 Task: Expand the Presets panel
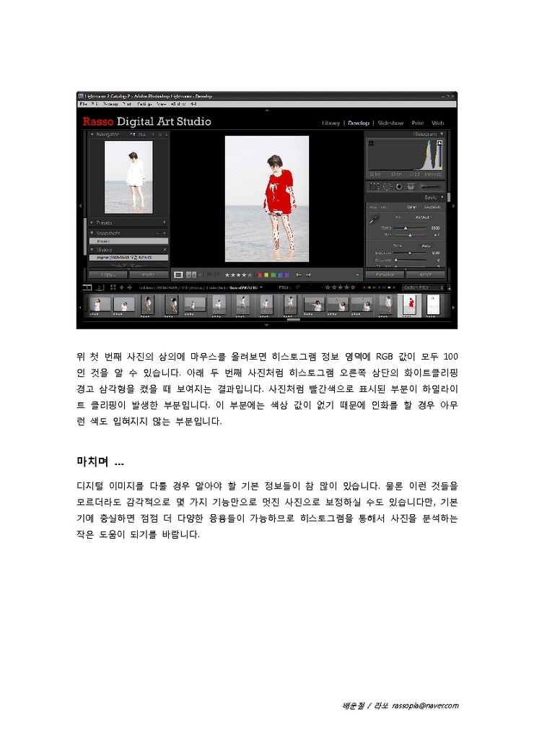[x=92, y=222]
